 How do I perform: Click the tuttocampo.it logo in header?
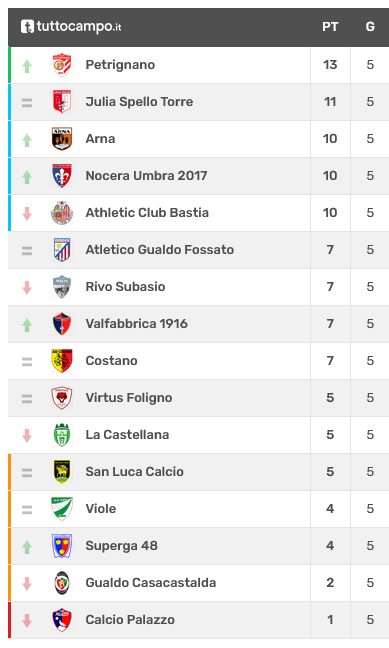71,27
